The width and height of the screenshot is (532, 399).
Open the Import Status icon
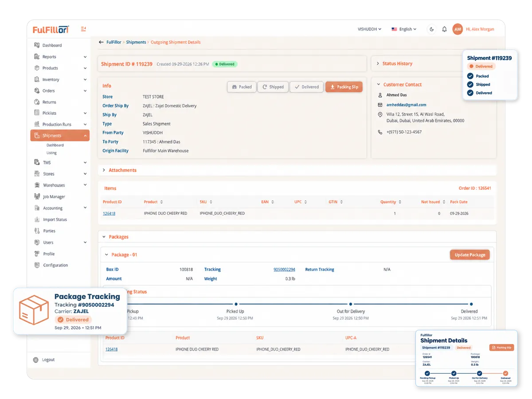(37, 219)
